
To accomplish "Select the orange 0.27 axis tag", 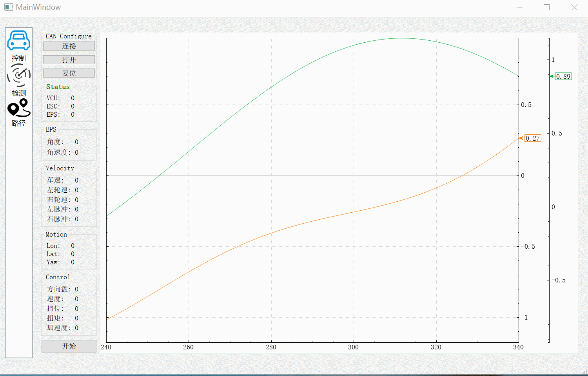I will pyautogui.click(x=533, y=138).
